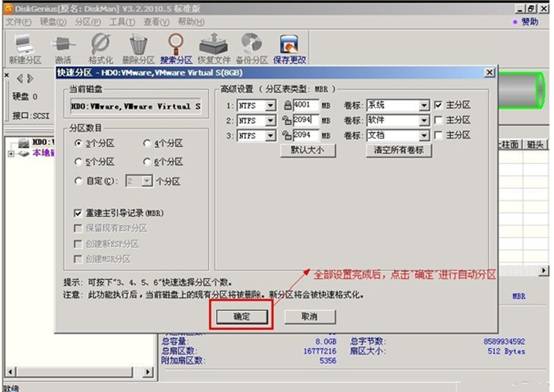Open the 查看 menu

click(157, 22)
